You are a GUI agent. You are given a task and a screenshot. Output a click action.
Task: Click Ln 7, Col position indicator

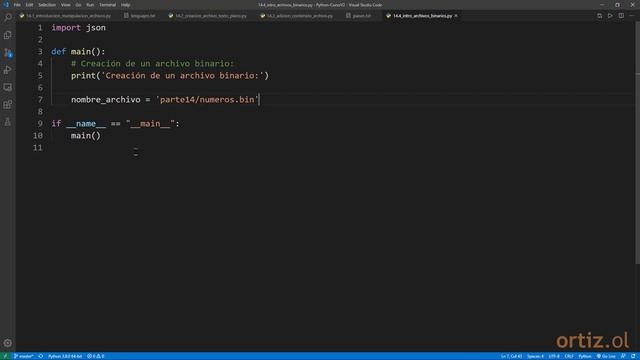[511, 356]
